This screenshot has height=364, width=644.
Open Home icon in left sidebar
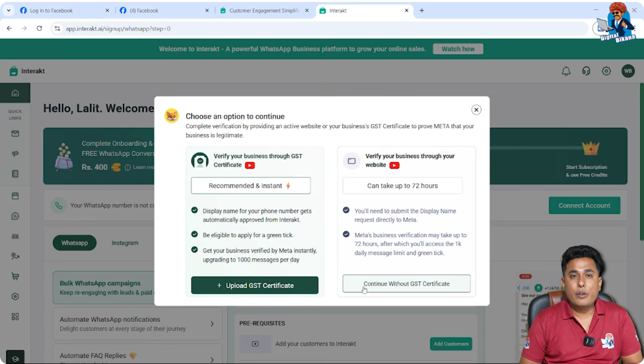[x=15, y=93]
